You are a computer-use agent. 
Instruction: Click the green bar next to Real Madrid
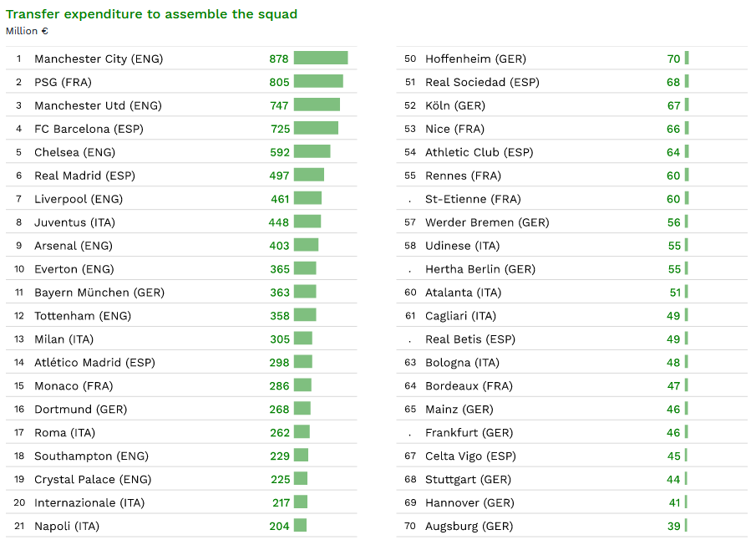click(309, 175)
